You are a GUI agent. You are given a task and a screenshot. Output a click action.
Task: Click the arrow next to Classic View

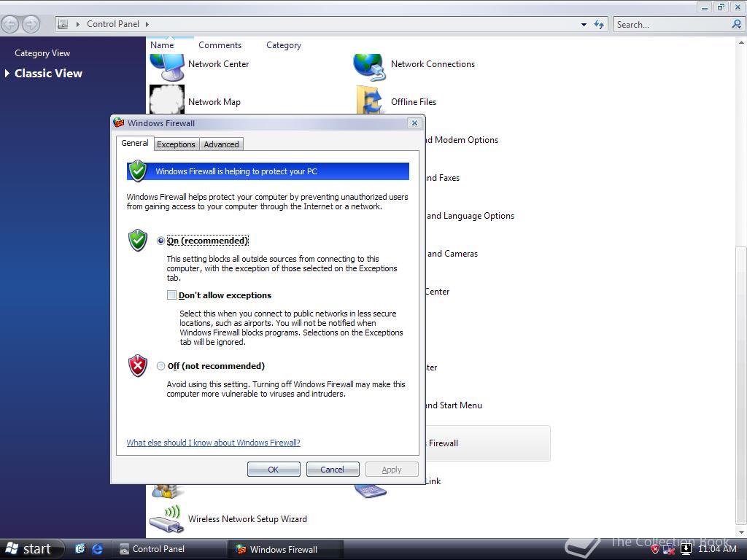7,74
